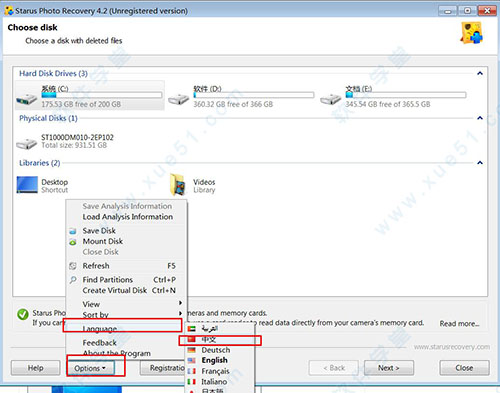Viewport: 500px width, 393px height.
Task: Click the Mount Disk menu icon
Action: [73, 242]
